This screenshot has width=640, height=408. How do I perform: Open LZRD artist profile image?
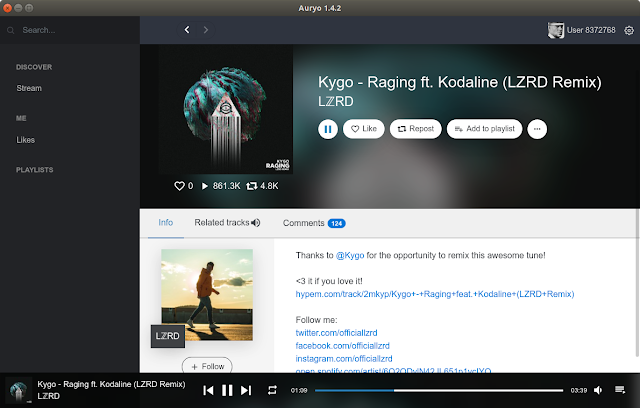click(x=207, y=295)
